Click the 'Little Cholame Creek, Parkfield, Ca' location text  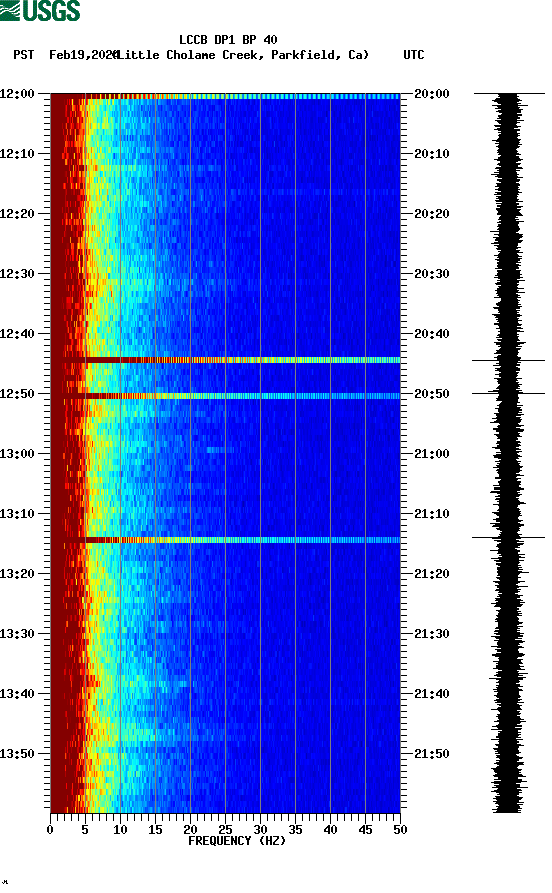pyautogui.click(x=242, y=55)
